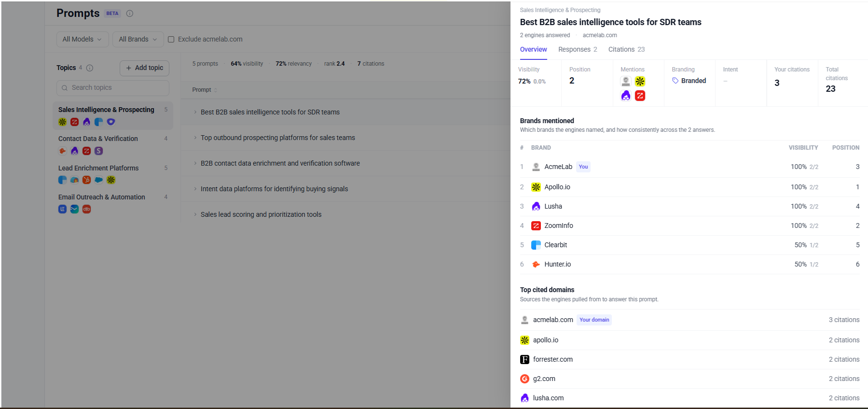This screenshot has height=409, width=868.
Task: Click the Add topic button
Action: 144,68
